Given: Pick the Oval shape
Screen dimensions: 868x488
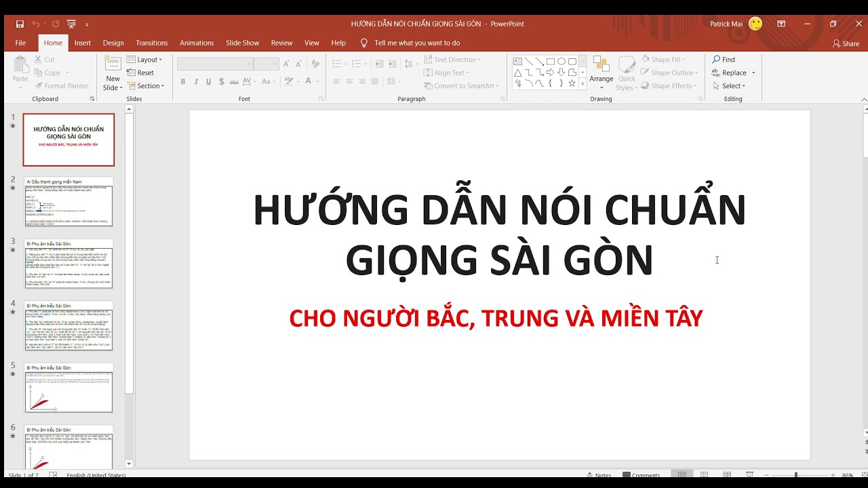Looking at the screenshot, I should click(561, 61).
